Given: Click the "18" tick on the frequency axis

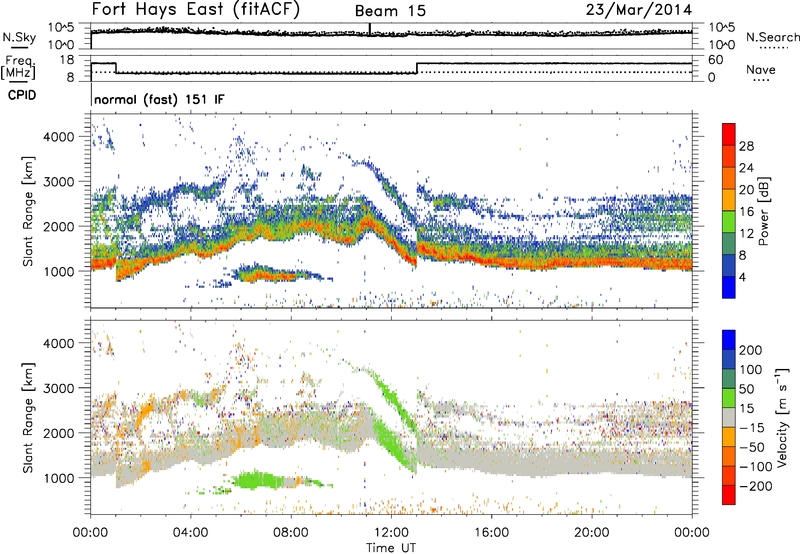Looking at the screenshot, I should tap(67, 60).
